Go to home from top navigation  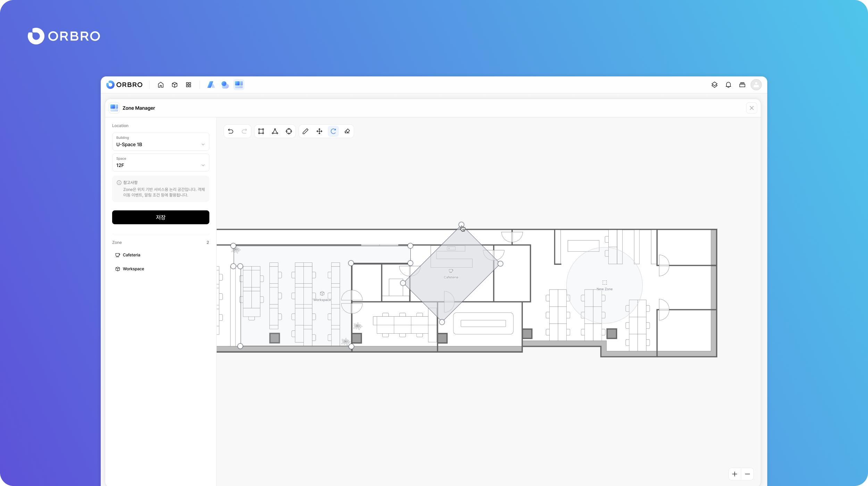161,85
